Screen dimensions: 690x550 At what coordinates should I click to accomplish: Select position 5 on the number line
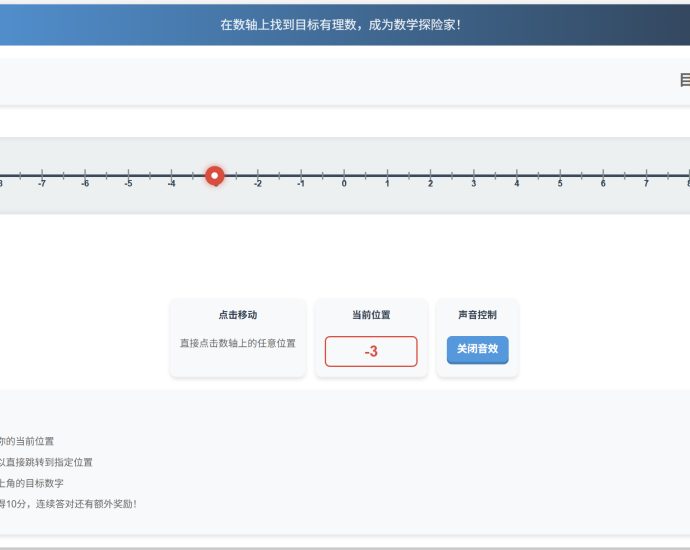click(x=560, y=176)
